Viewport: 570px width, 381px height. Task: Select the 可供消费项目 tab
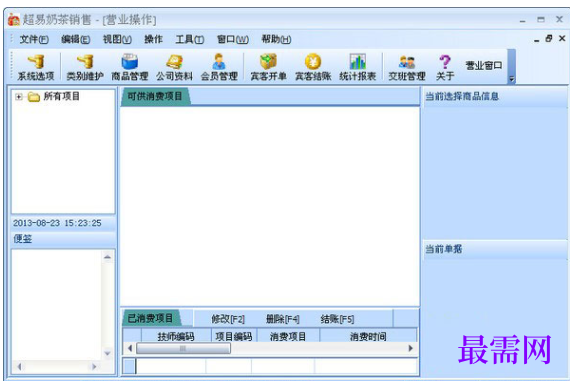[x=155, y=96]
